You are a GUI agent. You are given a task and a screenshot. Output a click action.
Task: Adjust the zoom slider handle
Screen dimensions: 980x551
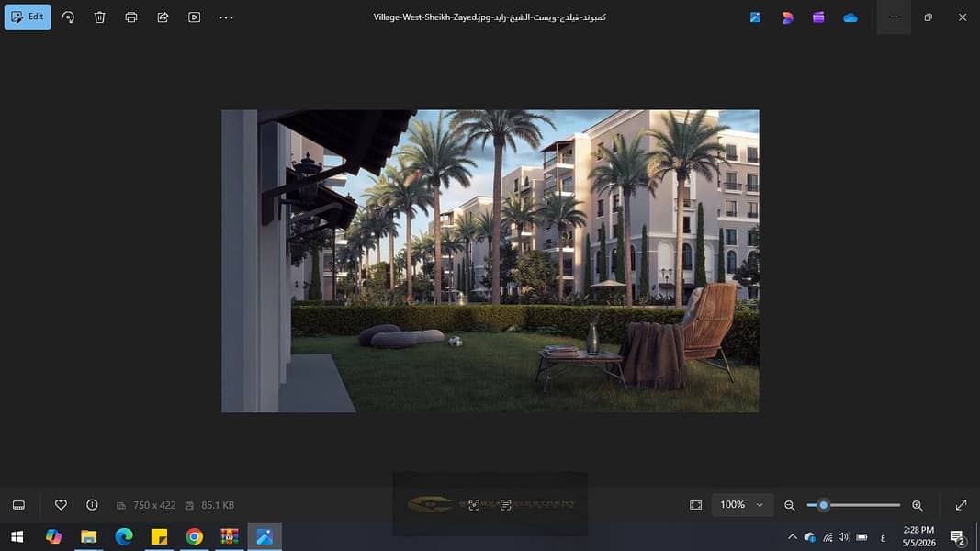coord(823,505)
